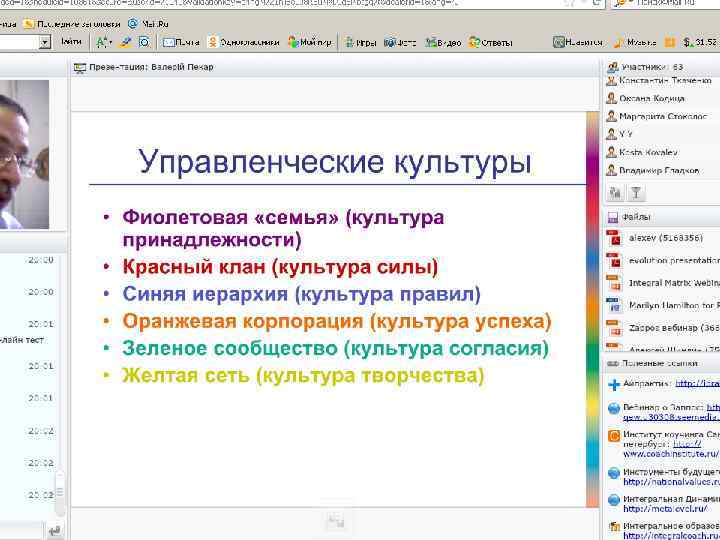This screenshot has height=540, width=720.
Task: Click the Зеленое сообщество bullet line
Action: (x=335, y=349)
